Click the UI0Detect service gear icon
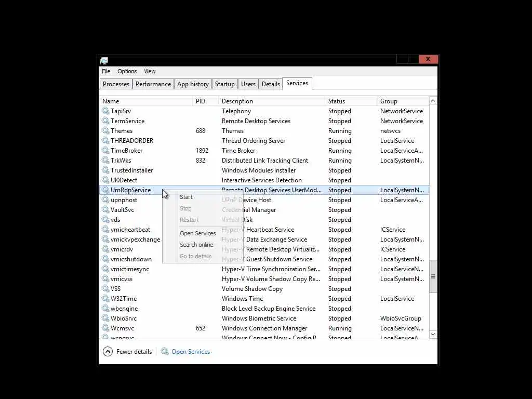This screenshot has width=532, height=399. (105, 180)
